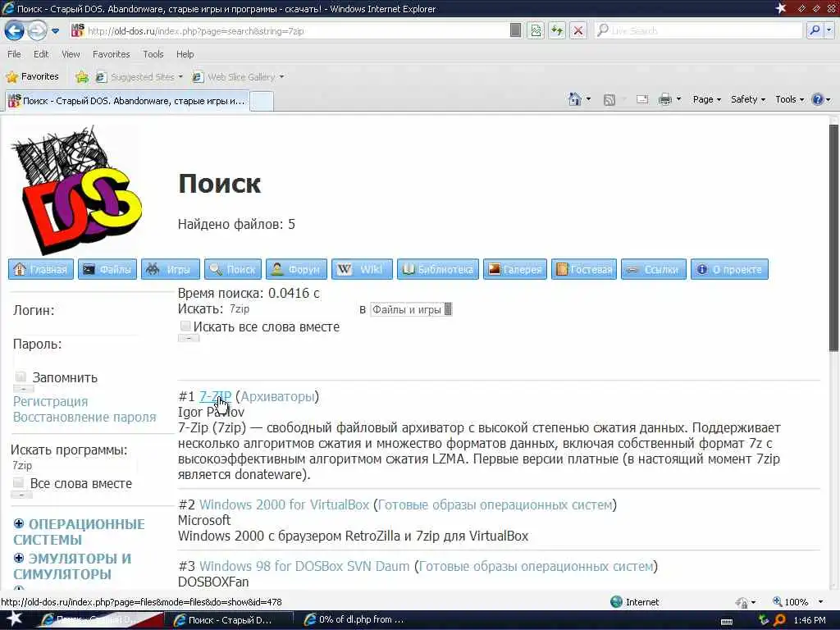Click the vertical page scrollbar thumb
840x630 pixels.
tap(833, 239)
